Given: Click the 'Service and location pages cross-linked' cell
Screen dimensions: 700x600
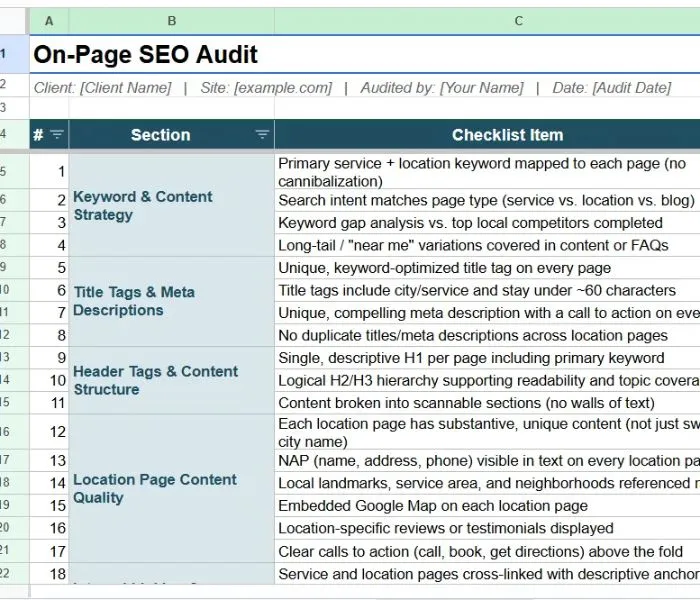Looking at the screenshot, I should pos(487,574).
